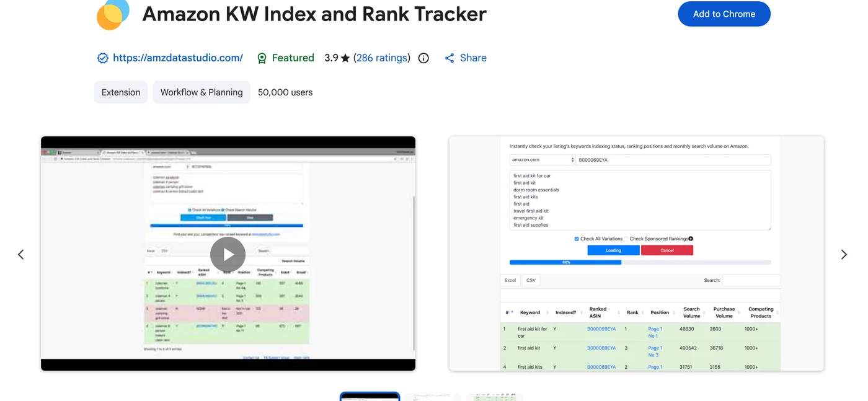Click the verified publisher badge icon
This screenshot has height=401, width=868.
(103, 58)
